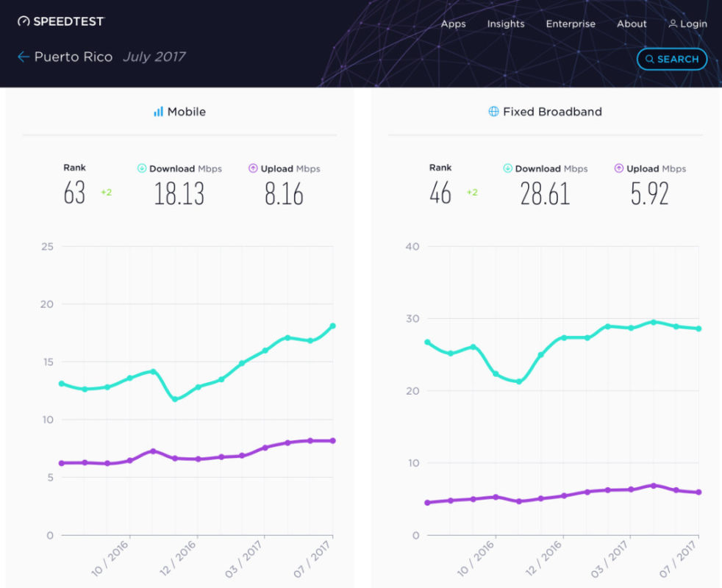Open the Insights menu item

point(506,24)
